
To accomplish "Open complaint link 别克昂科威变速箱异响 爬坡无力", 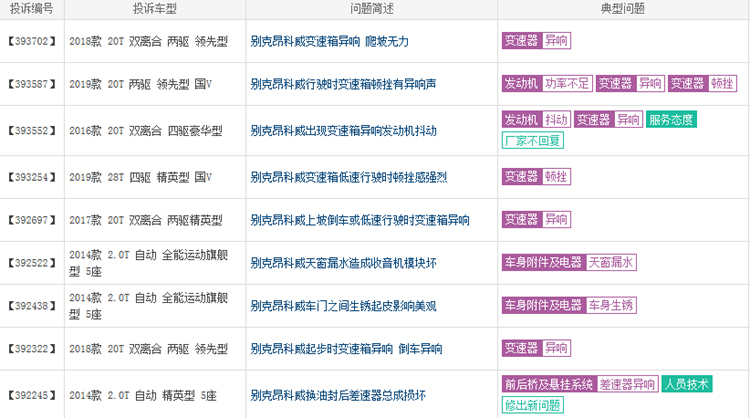I will click(330, 42).
